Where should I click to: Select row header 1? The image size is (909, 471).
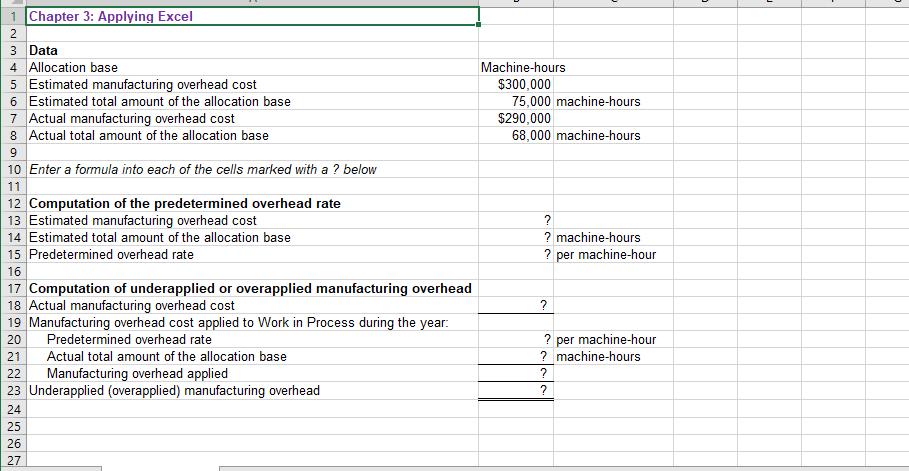click(x=13, y=16)
